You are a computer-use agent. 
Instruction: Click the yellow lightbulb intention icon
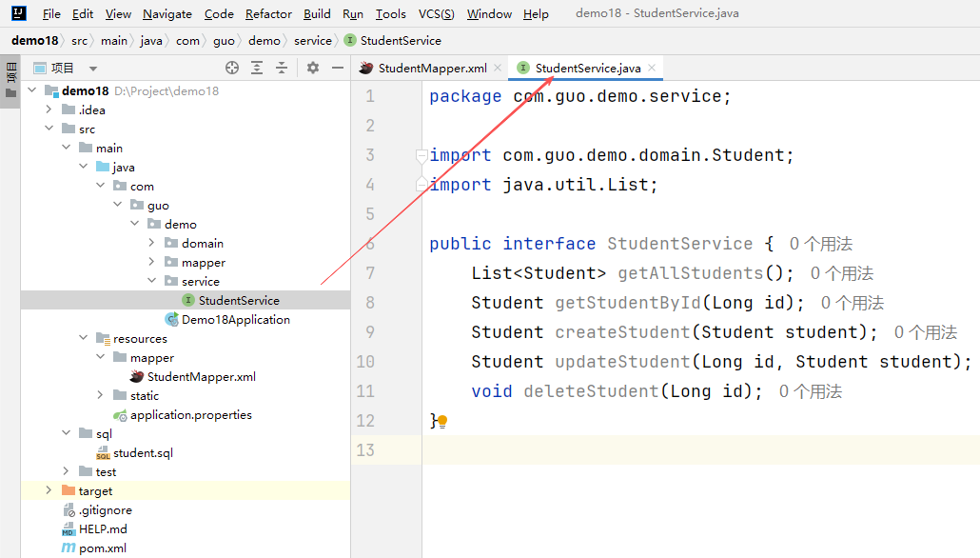point(442,421)
